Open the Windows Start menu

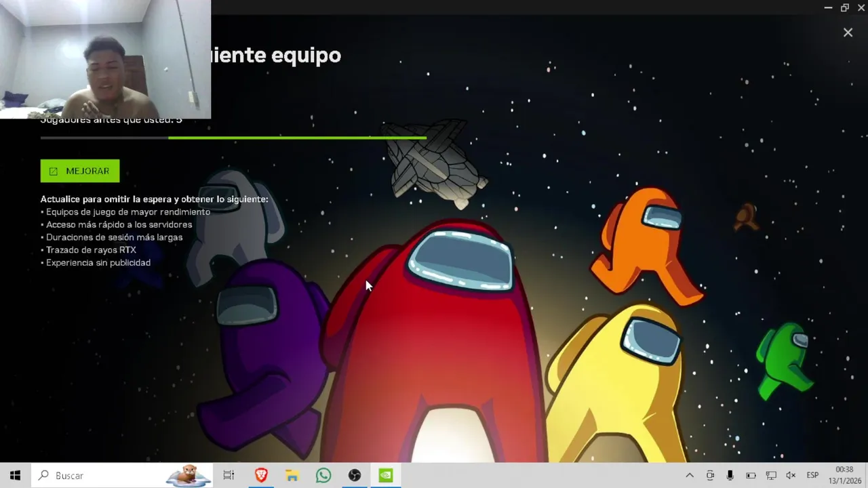click(15, 475)
